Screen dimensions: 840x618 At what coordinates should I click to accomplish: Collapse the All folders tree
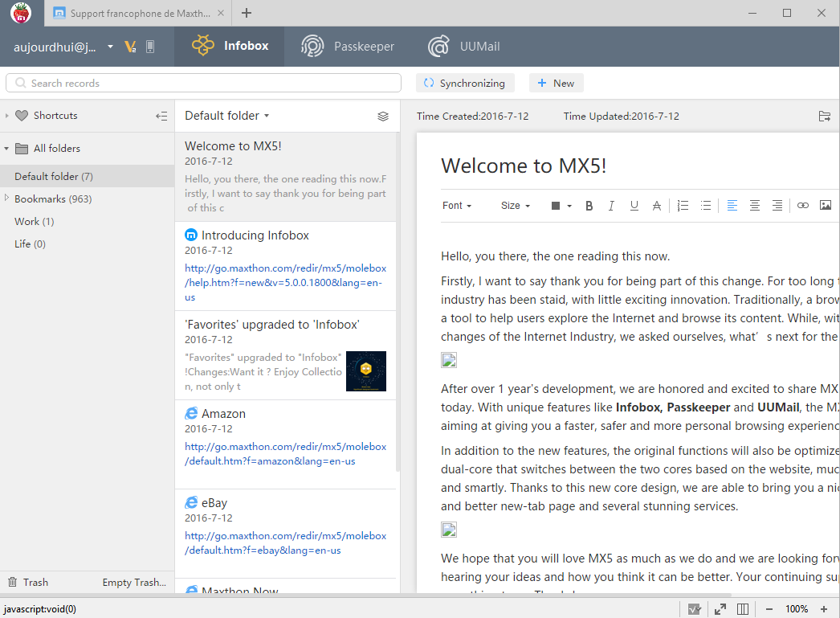tap(6, 149)
